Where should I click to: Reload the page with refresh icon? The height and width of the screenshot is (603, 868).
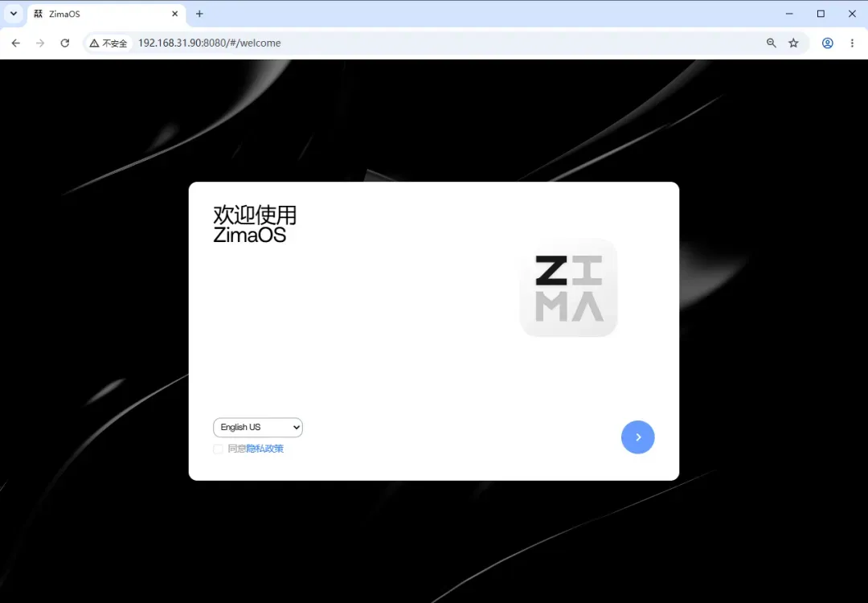(65, 43)
